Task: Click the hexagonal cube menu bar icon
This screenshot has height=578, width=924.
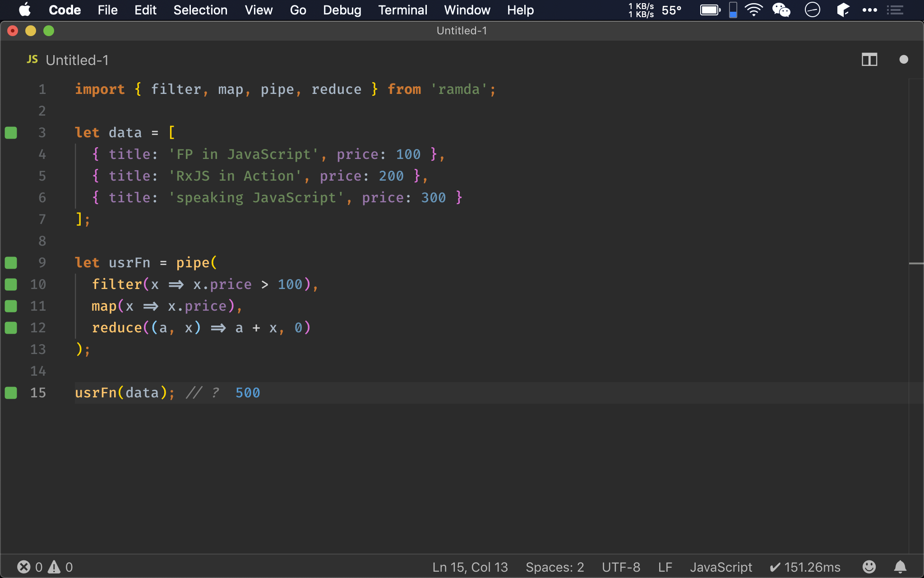Action: tap(843, 10)
